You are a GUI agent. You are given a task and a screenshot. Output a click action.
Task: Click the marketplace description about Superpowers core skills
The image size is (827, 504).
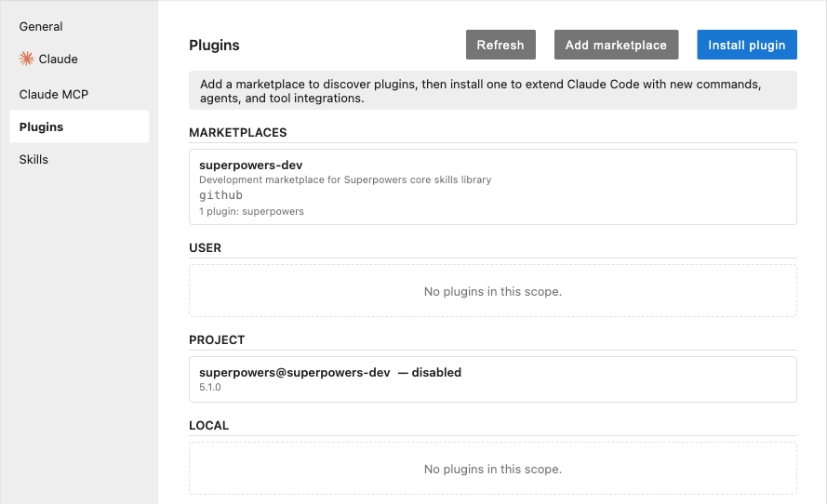pos(345,179)
